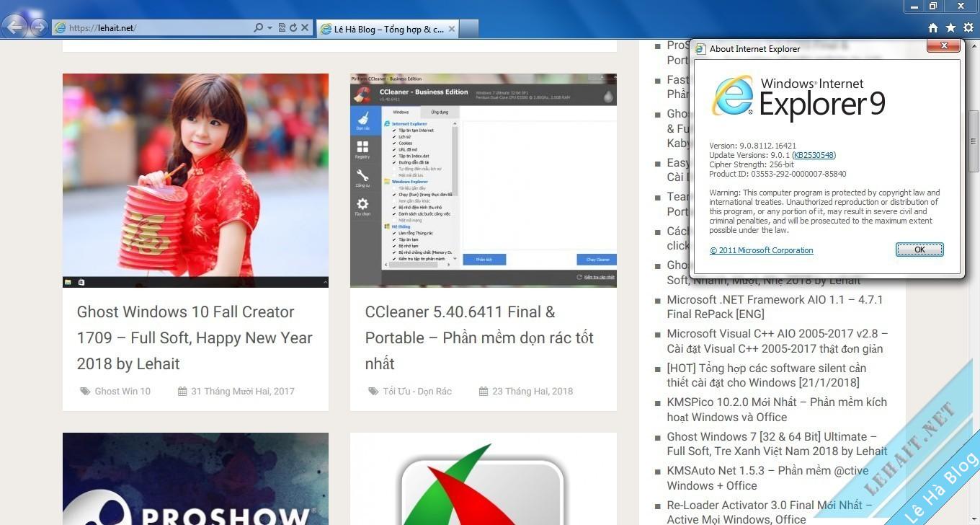Select the Product ID 03553-292-0000007-85840 text
Screen dimensions: 980x525
coord(778,174)
